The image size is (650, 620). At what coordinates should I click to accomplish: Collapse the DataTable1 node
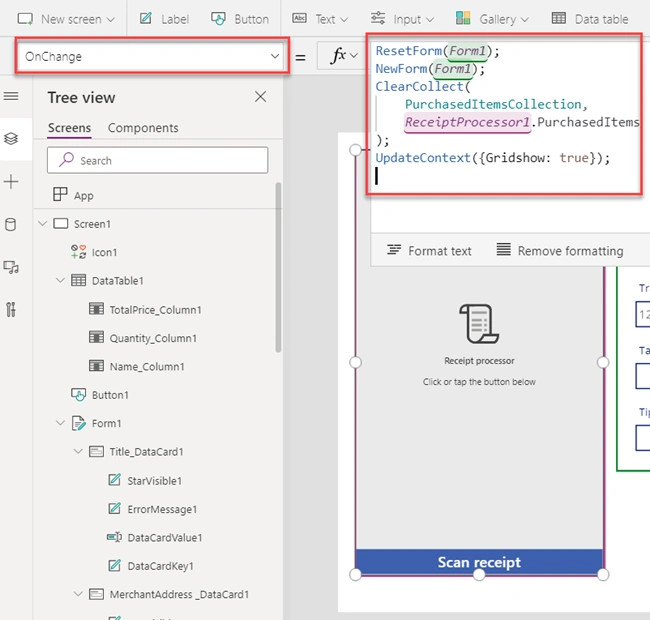pyautogui.click(x=61, y=281)
